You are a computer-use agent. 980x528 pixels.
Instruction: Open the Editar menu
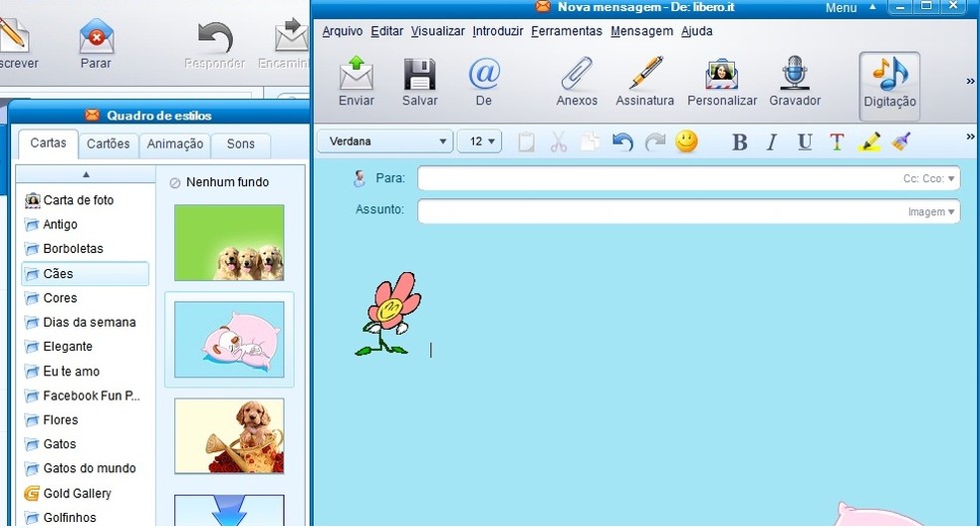pos(386,31)
